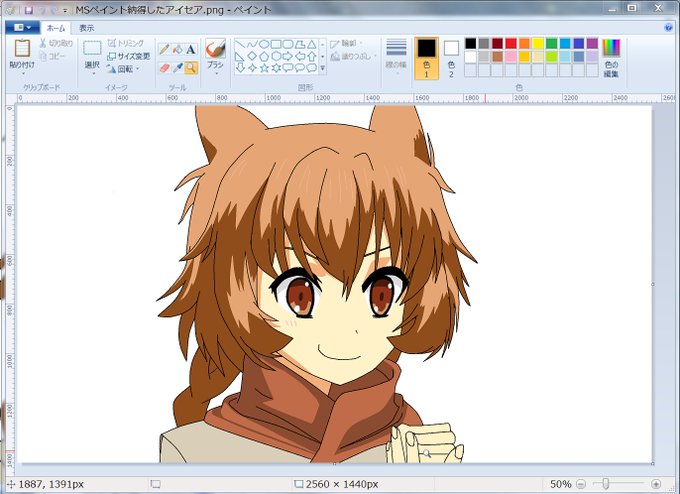Open the Outline (輪郭) dropdown

click(x=346, y=43)
